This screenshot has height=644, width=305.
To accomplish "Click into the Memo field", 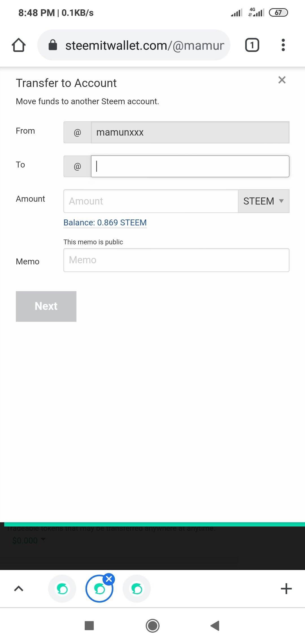I will tap(176, 260).
